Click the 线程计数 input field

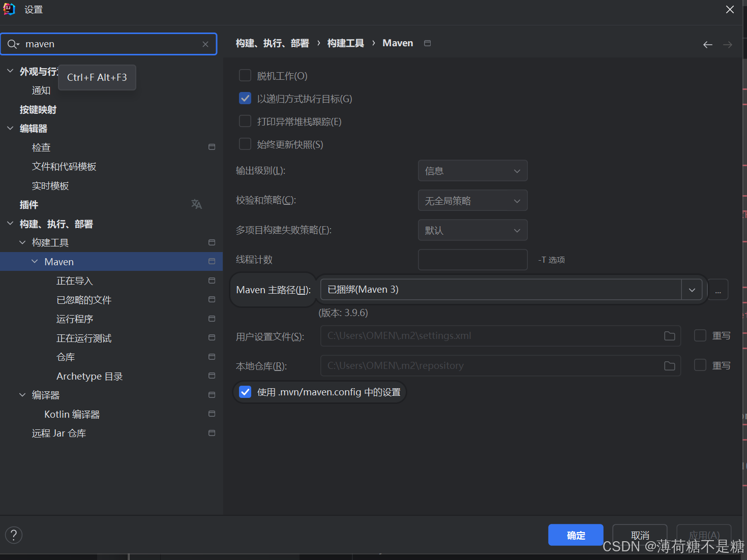(472, 259)
